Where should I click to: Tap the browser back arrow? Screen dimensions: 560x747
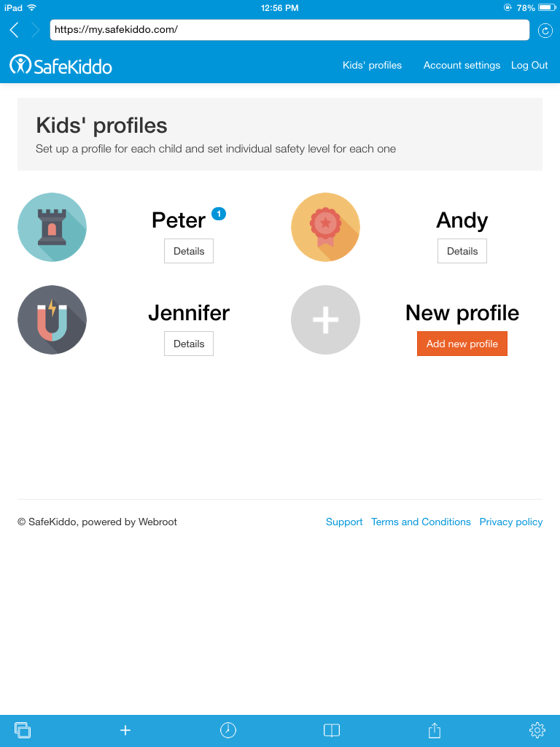click(x=14, y=30)
